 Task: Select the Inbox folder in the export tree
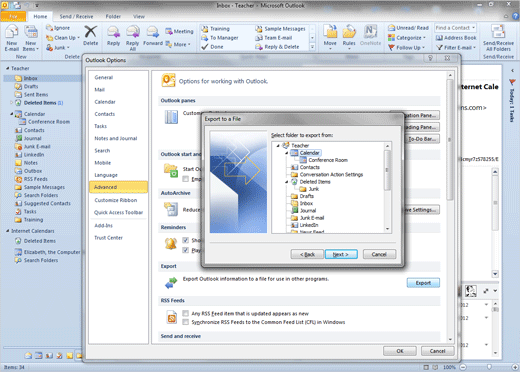306,203
